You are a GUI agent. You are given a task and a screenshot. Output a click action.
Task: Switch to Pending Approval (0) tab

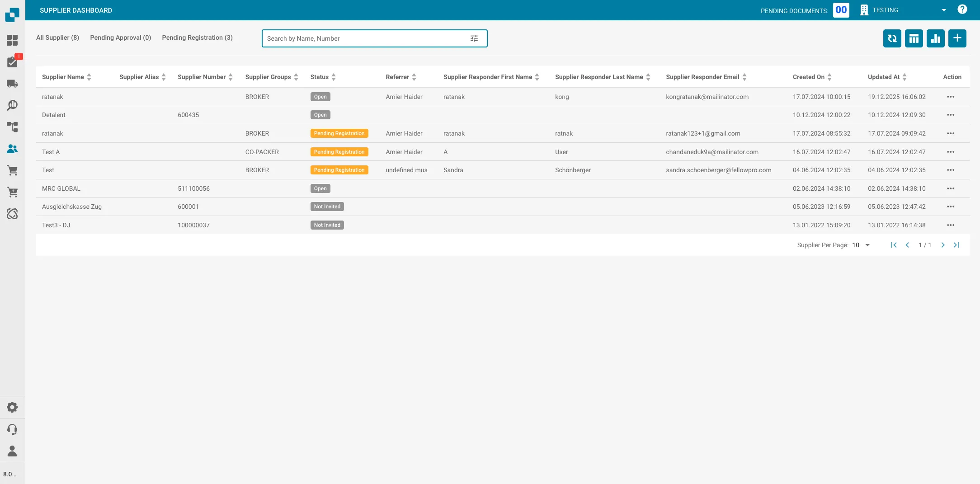click(x=120, y=38)
